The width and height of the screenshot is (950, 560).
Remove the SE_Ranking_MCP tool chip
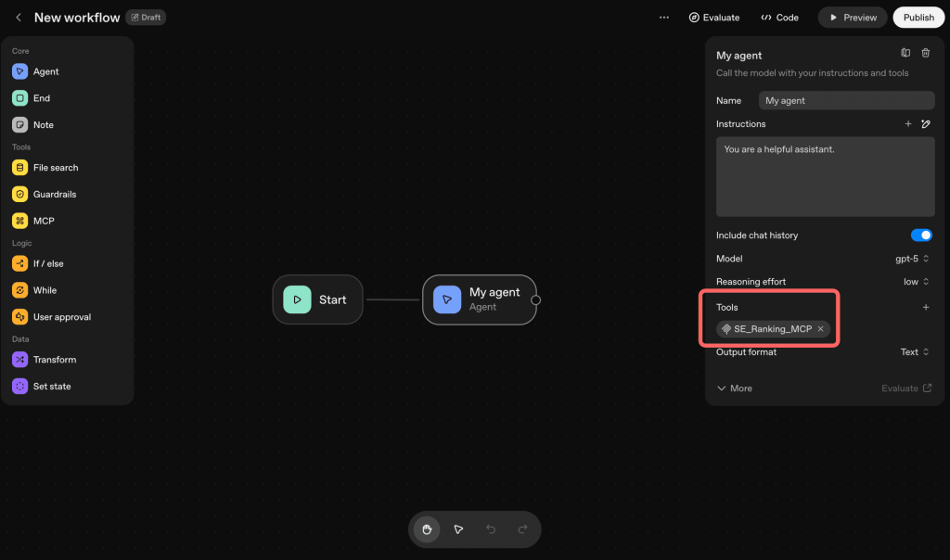(x=820, y=329)
